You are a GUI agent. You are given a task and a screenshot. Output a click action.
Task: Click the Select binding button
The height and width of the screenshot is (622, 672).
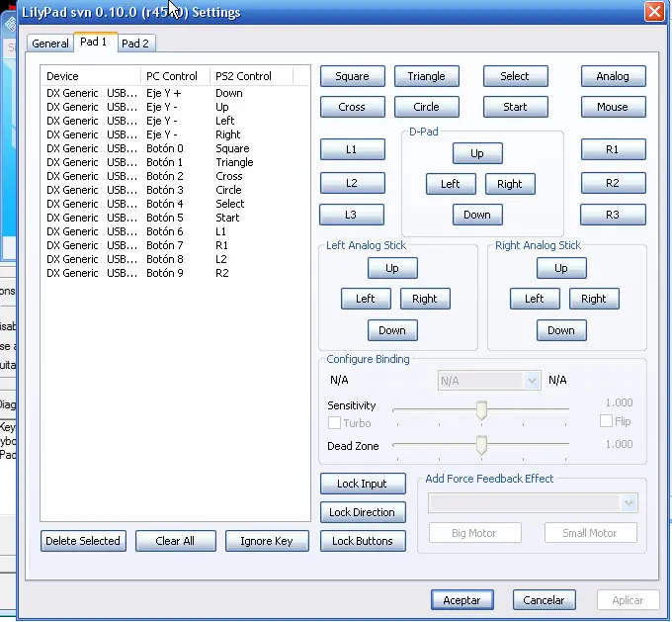(x=515, y=76)
